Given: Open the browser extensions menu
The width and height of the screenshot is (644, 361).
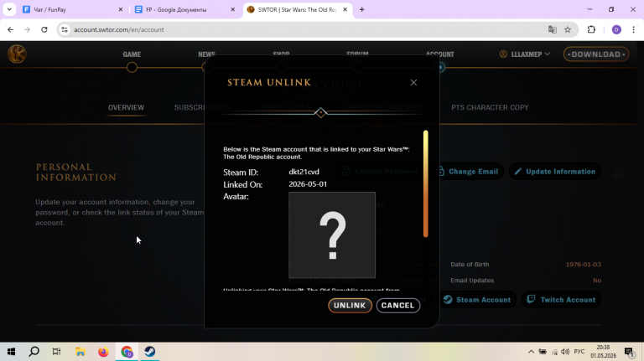Looking at the screenshot, I should point(591,29).
